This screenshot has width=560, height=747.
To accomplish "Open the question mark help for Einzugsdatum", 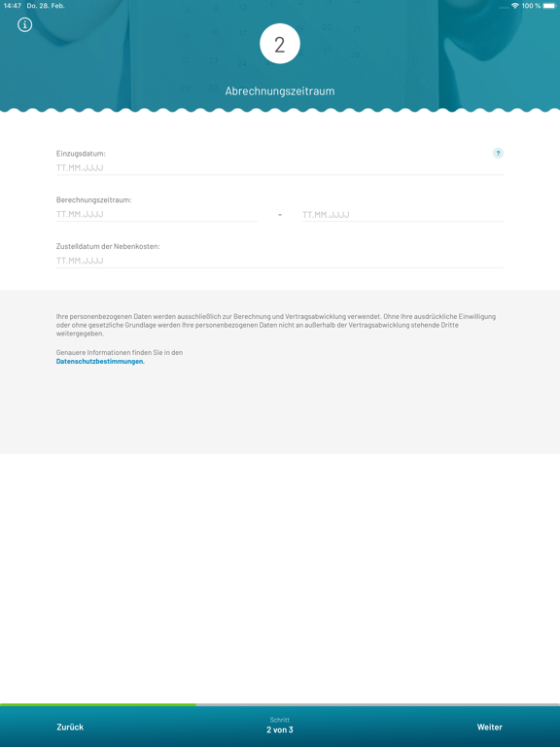I will [498, 153].
